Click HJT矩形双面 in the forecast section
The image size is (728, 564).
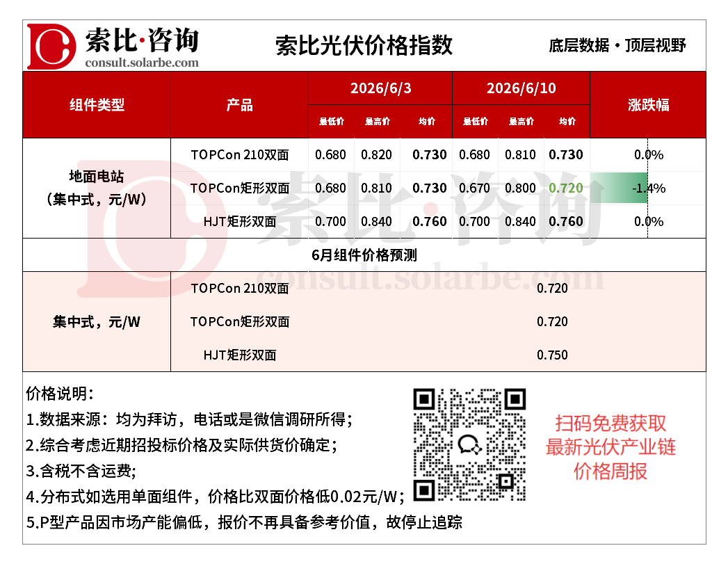(240, 355)
